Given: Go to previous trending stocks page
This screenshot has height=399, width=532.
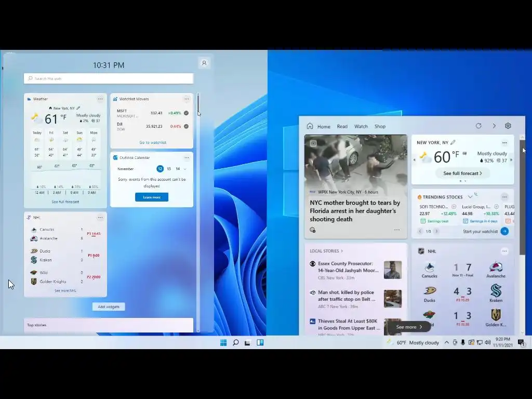Looking at the screenshot, I should point(420,231).
